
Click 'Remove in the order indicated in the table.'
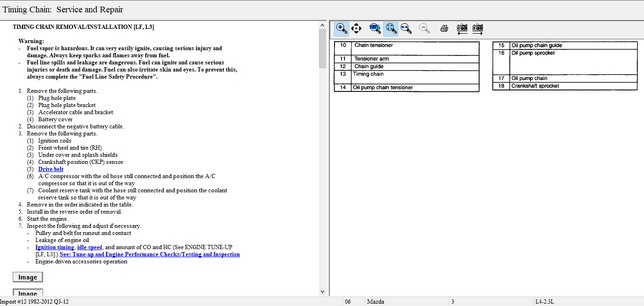[80, 205]
